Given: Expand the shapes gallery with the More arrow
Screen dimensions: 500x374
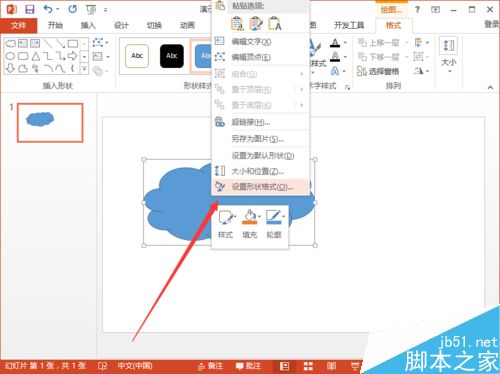Looking at the screenshot, I should click(84, 69).
